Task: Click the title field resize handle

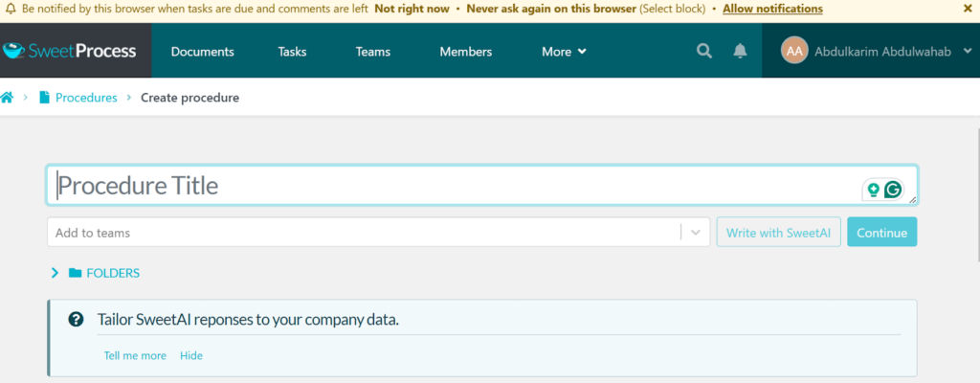Action: click(x=912, y=199)
